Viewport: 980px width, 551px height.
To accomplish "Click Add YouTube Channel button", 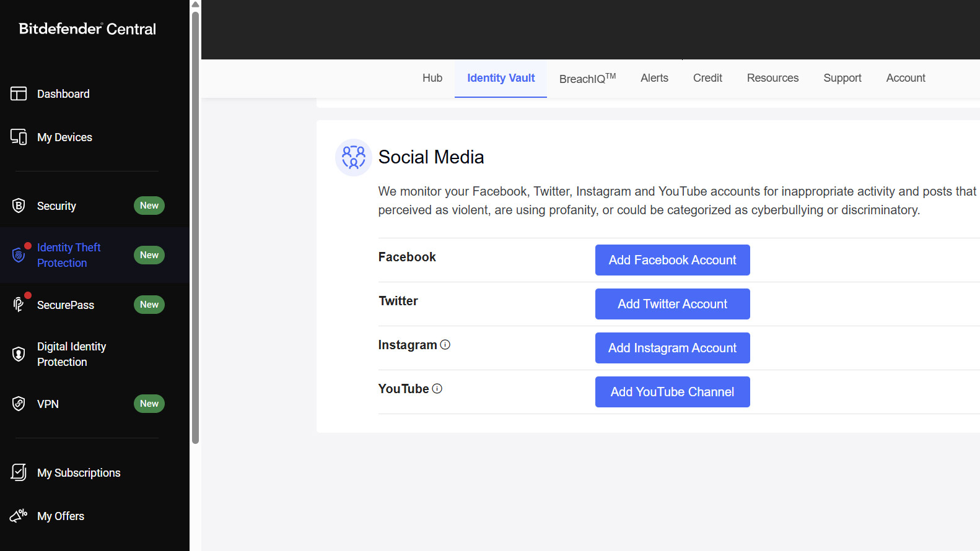I will [672, 392].
